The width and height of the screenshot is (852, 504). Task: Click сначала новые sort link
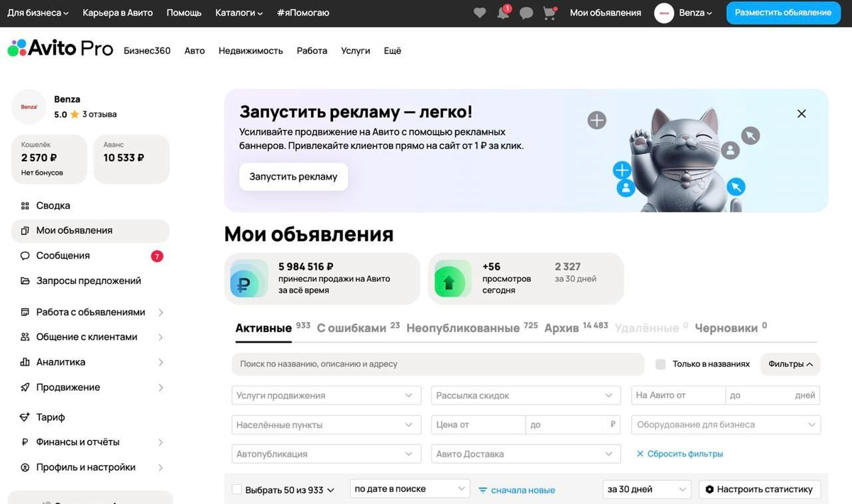click(523, 491)
